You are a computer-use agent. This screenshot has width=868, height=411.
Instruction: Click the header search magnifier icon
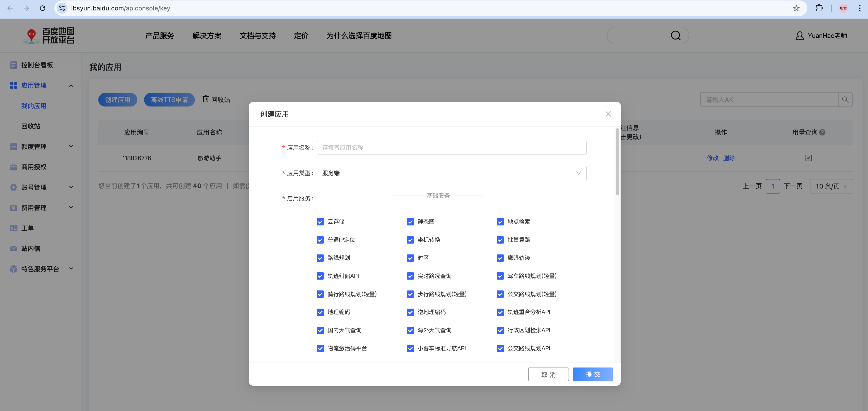coord(675,36)
